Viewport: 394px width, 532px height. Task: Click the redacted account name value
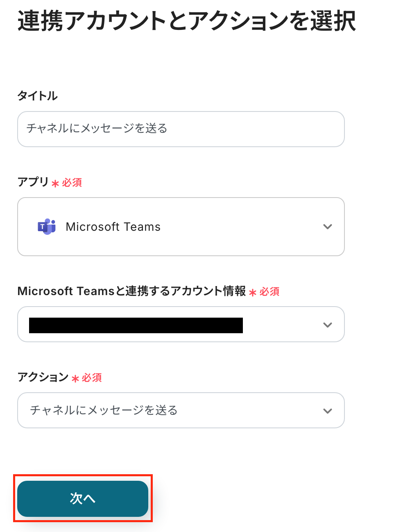click(x=136, y=325)
